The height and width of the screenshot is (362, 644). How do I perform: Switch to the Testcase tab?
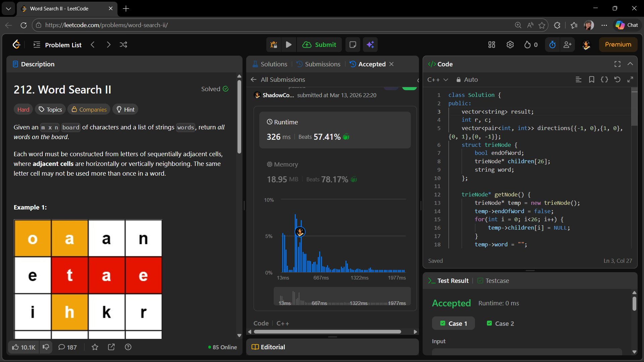click(x=493, y=281)
